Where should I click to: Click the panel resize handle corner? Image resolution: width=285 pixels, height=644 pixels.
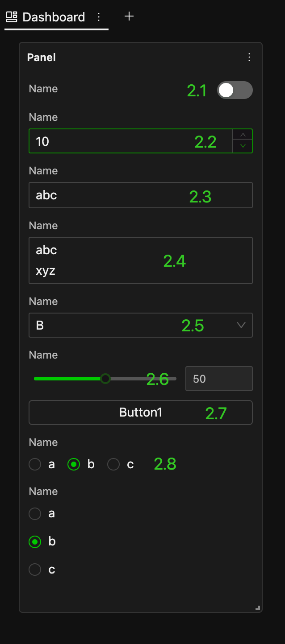click(x=258, y=607)
